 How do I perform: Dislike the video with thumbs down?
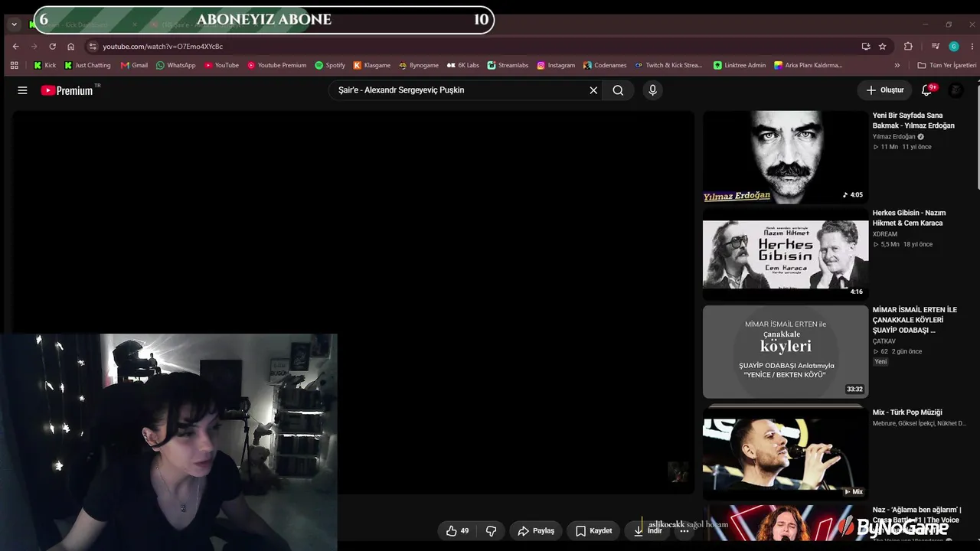(492, 530)
